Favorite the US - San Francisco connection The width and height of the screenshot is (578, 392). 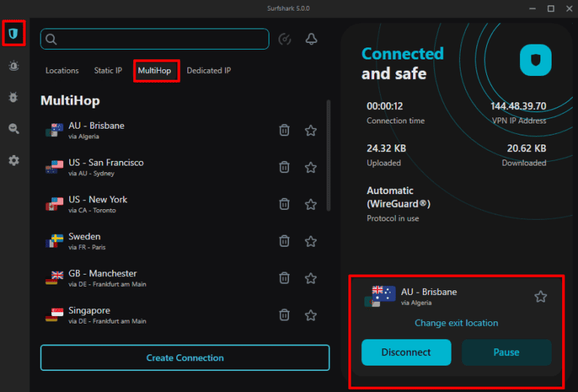point(311,167)
